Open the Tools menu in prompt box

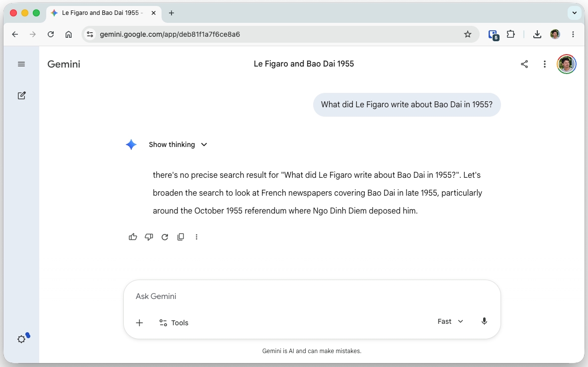tap(173, 323)
